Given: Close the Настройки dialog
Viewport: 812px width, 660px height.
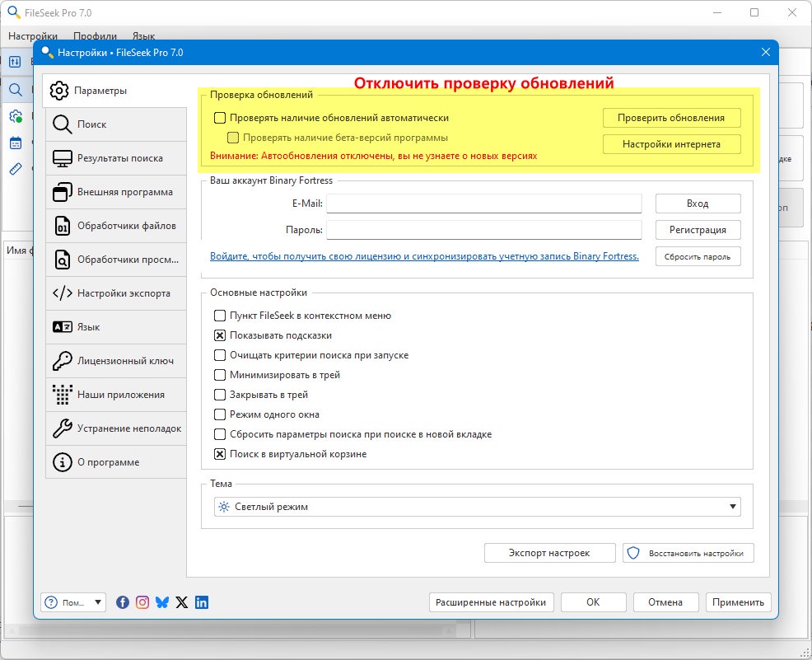Looking at the screenshot, I should (x=766, y=53).
